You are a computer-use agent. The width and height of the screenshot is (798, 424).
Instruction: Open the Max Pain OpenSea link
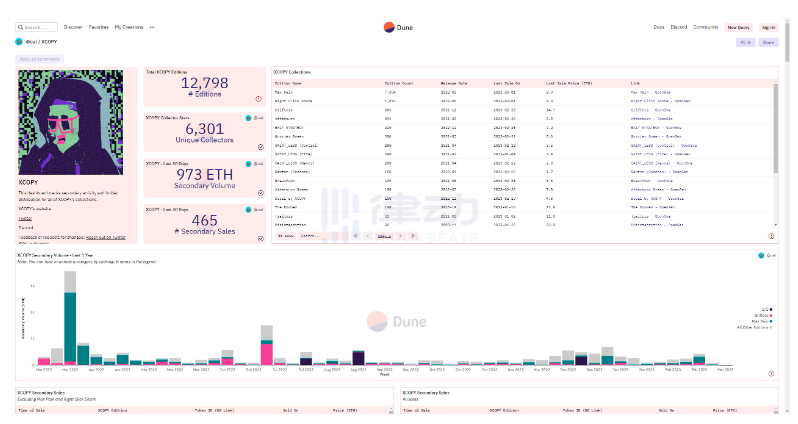(x=650, y=92)
